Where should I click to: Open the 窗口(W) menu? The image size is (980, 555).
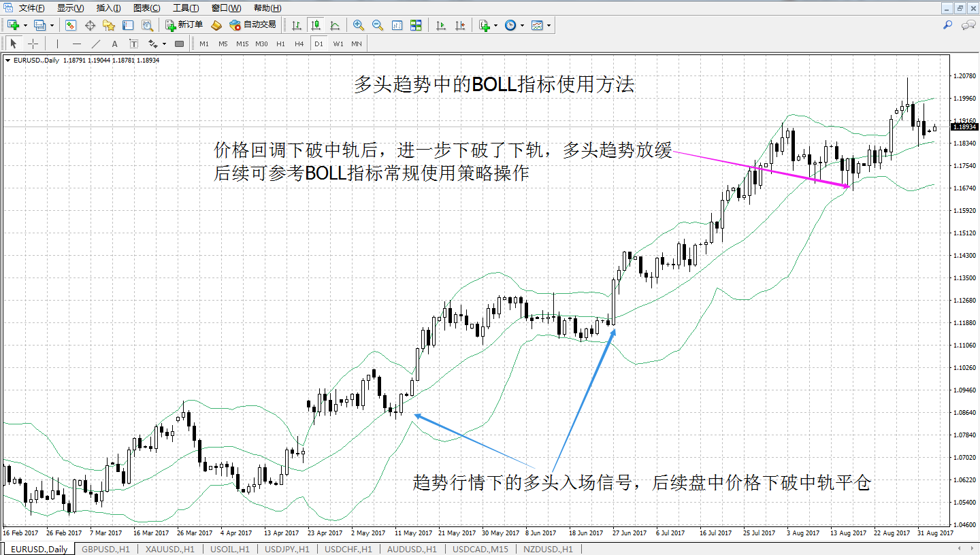coord(226,8)
